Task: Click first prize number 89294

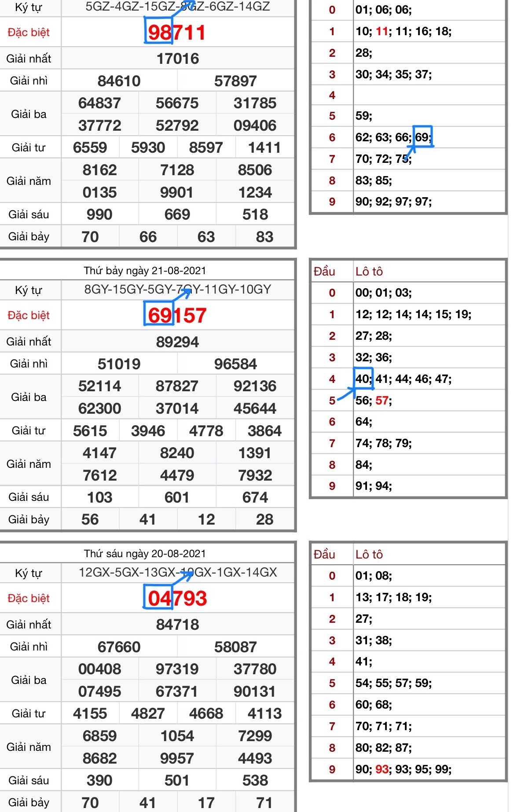Action: 178,342
